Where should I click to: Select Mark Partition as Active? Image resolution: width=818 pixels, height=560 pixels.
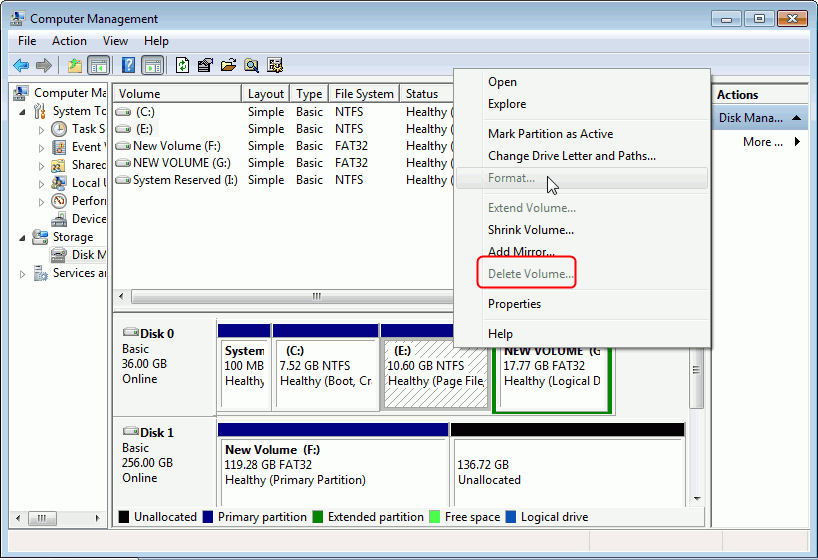coord(582,134)
